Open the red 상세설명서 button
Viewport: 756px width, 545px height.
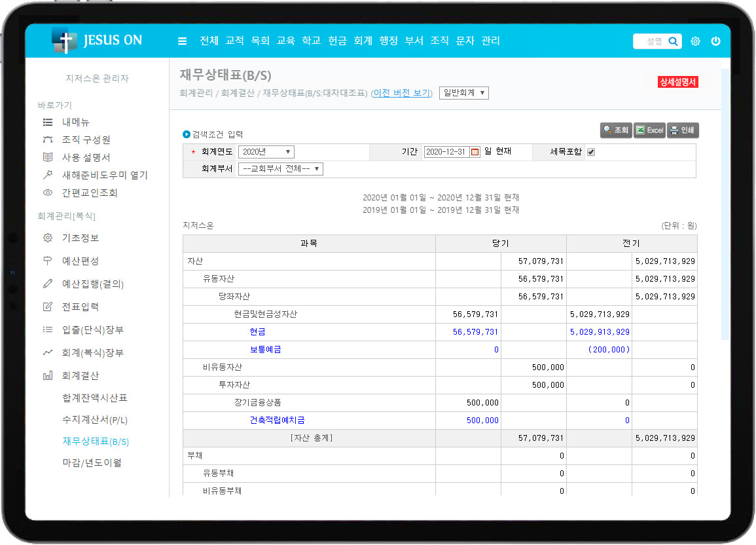(x=678, y=83)
